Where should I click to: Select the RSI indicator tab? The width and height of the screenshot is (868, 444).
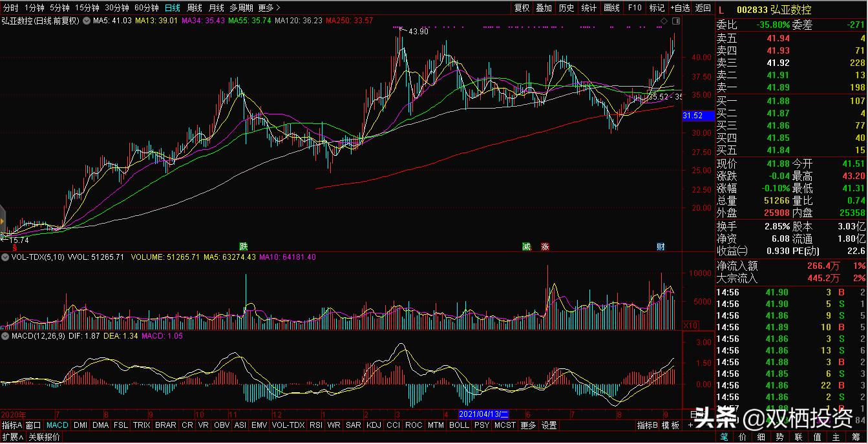coord(316,425)
